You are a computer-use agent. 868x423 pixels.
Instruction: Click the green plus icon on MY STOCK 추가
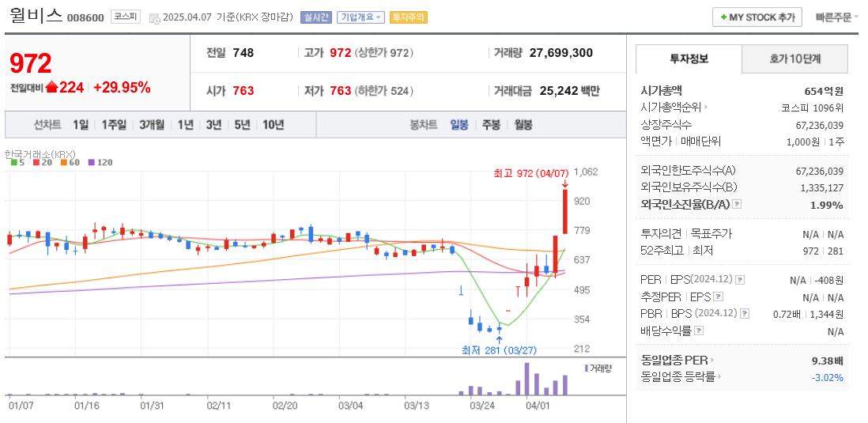(723, 17)
